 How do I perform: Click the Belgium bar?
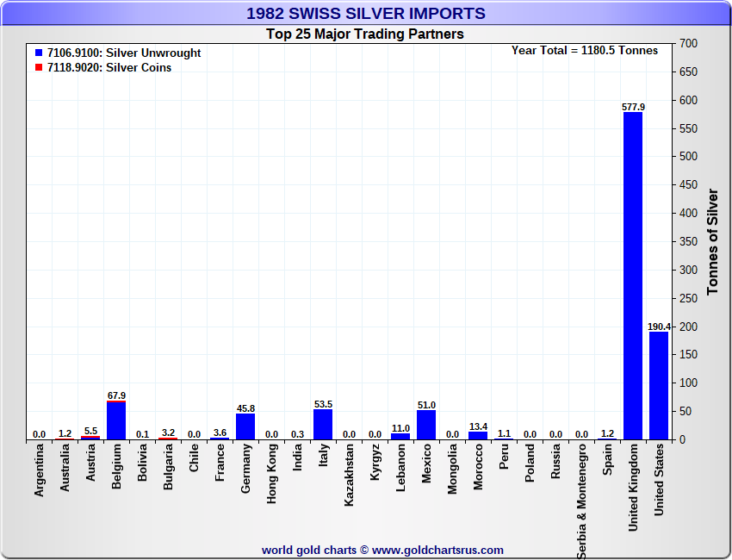pyautogui.click(x=116, y=420)
